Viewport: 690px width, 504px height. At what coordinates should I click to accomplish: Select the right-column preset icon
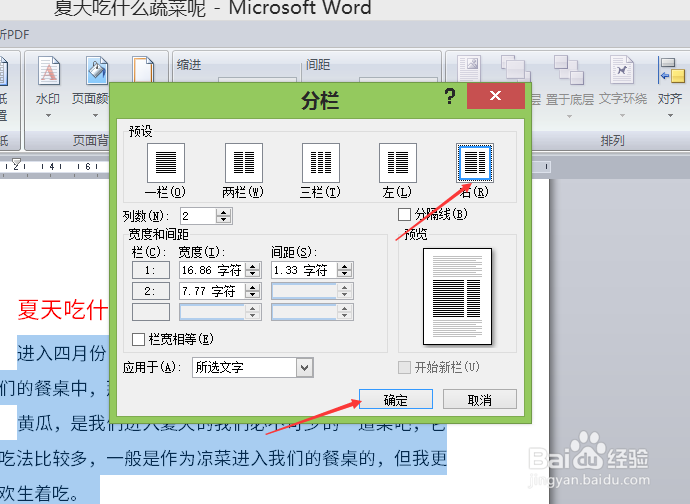click(475, 162)
